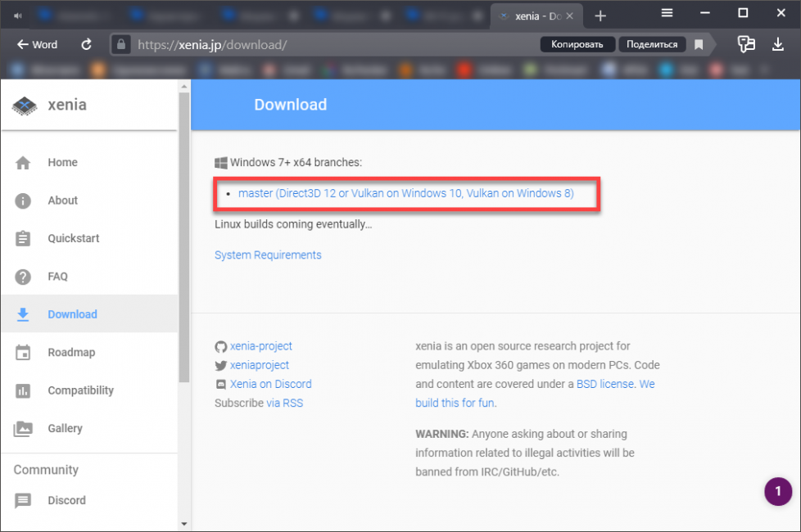The height and width of the screenshot is (532, 801).
Task: Select the Roadmap calendar icon
Action: coord(23,353)
